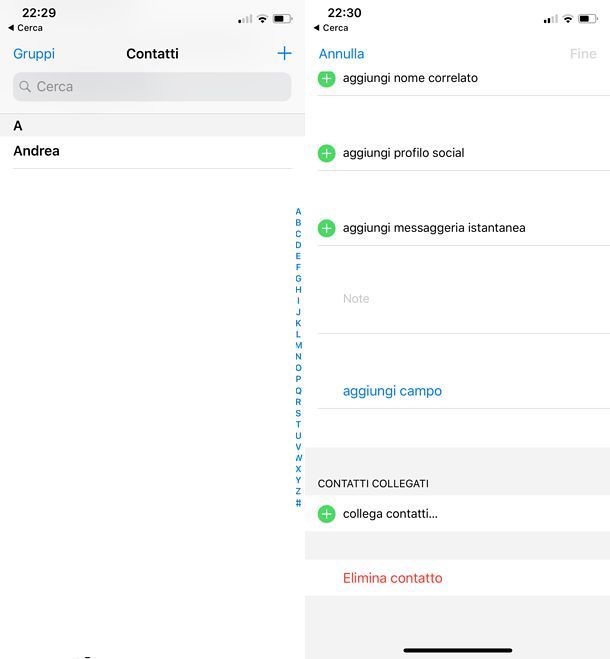Confirm edits with Fine

pos(583,54)
